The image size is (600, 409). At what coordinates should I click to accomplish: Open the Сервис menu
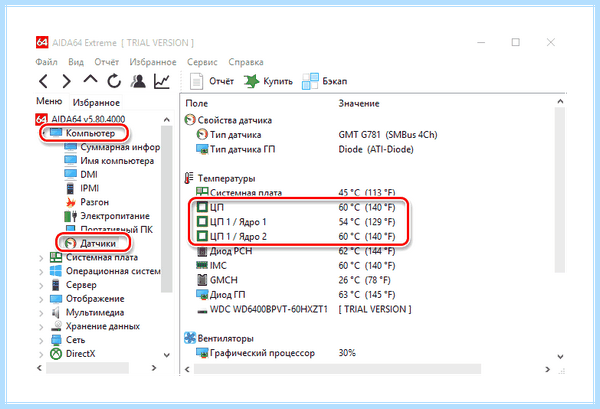coord(202,62)
